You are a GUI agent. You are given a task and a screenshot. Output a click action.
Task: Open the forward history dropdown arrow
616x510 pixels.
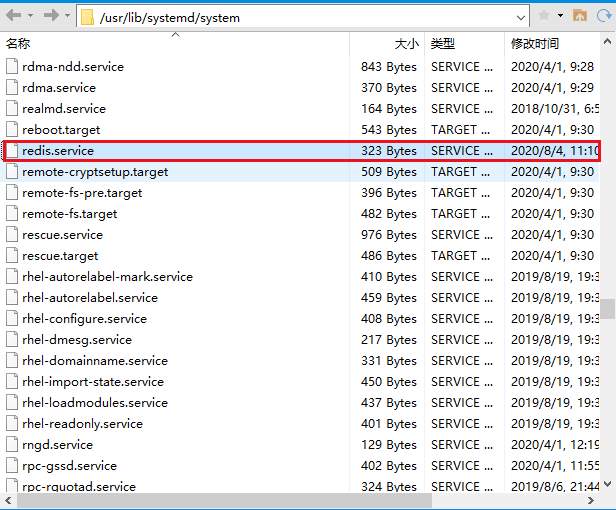(68, 16)
